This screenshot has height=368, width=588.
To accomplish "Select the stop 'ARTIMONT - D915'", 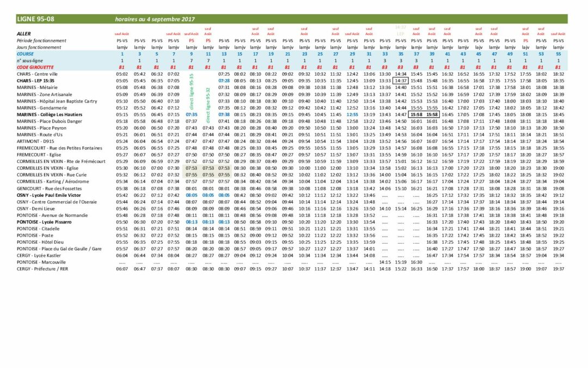I will coord(35,142).
